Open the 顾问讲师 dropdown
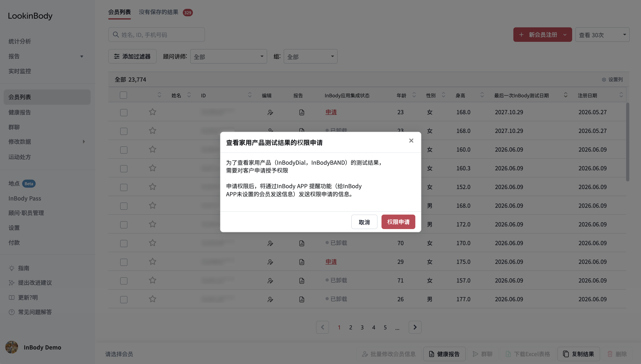The width and height of the screenshot is (641, 364). click(228, 56)
